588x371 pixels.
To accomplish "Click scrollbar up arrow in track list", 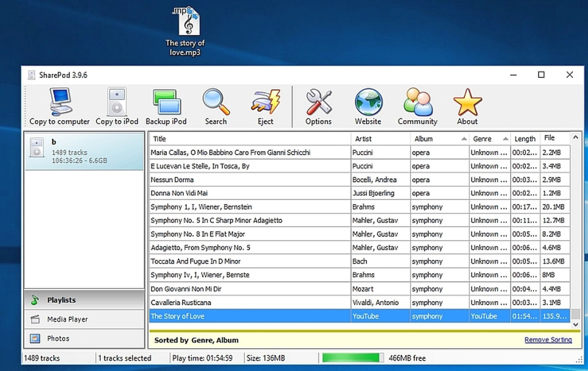I will tap(575, 137).
